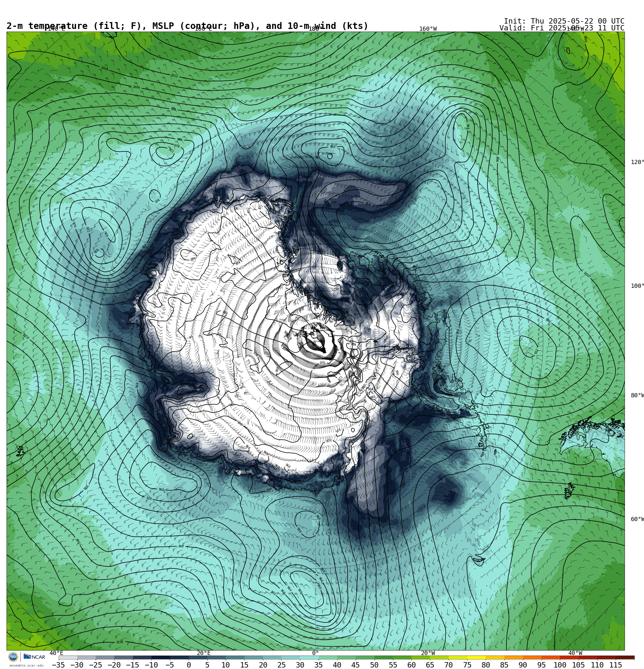Click the 85 tick label on the colorbar
The height and width of the screenshot is (669, 644).
pyautogui.click(x=504, y=665)
